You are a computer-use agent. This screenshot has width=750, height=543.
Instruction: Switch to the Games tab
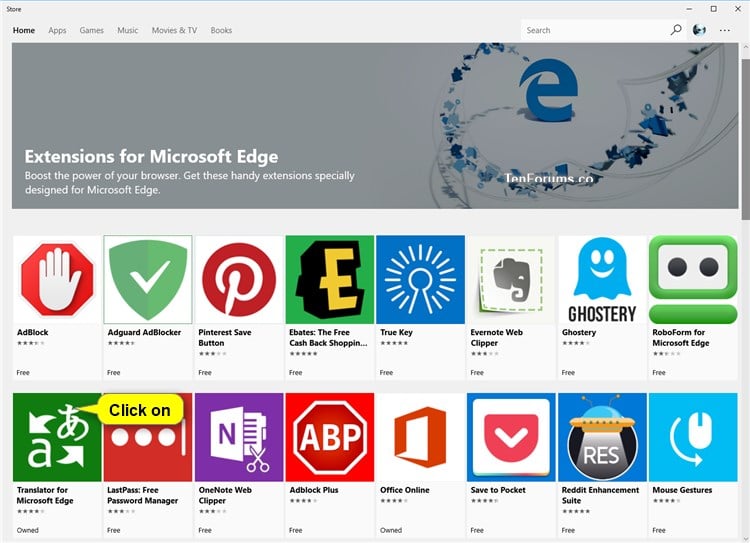coord(91,30)
